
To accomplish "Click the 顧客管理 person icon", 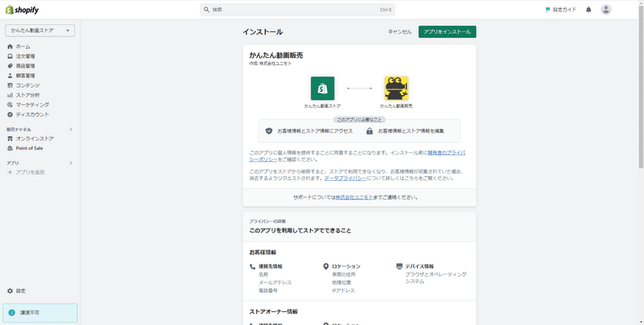I will tap(10, 76).
